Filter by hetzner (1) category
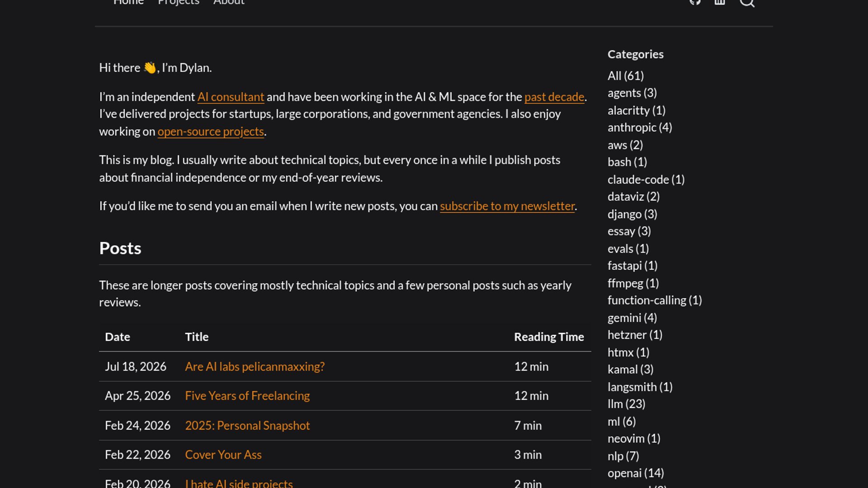Viewport: 868px width, 488px height. [x=635, y=335]
